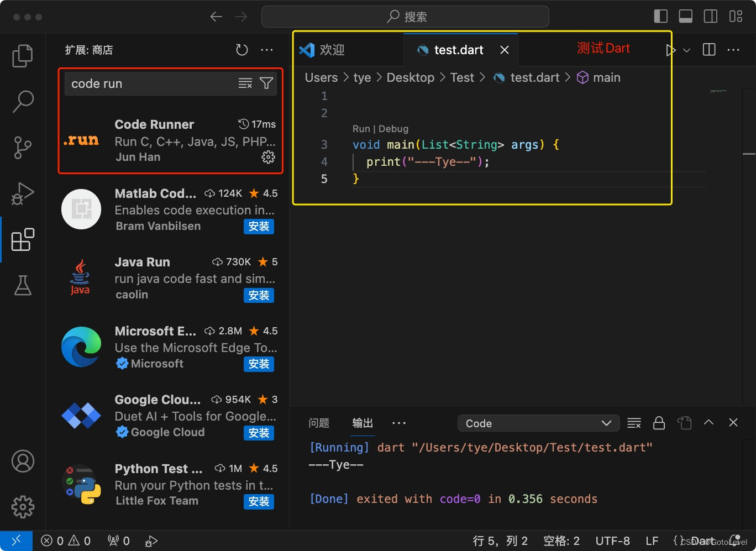Open the Code output channel dropdown
The image size is (756, 551).
538,423
